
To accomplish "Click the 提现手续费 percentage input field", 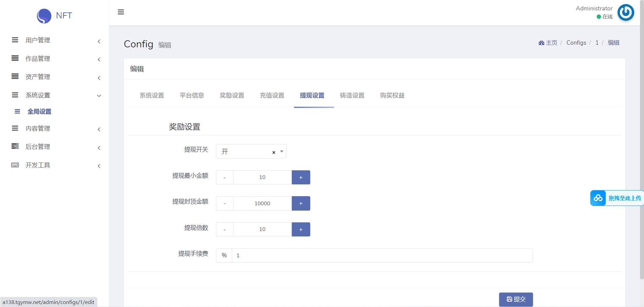I will pyautogui.click(x=382, y=256).
